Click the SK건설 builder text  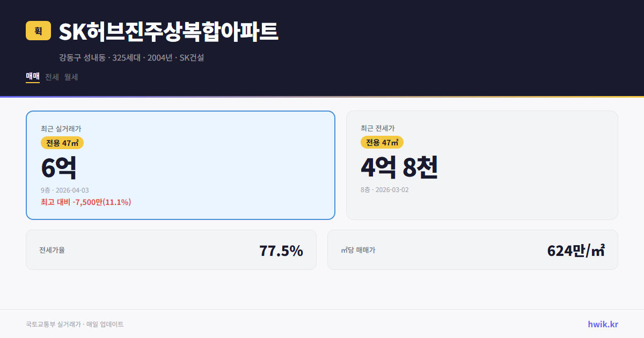(x=192, y=57)
